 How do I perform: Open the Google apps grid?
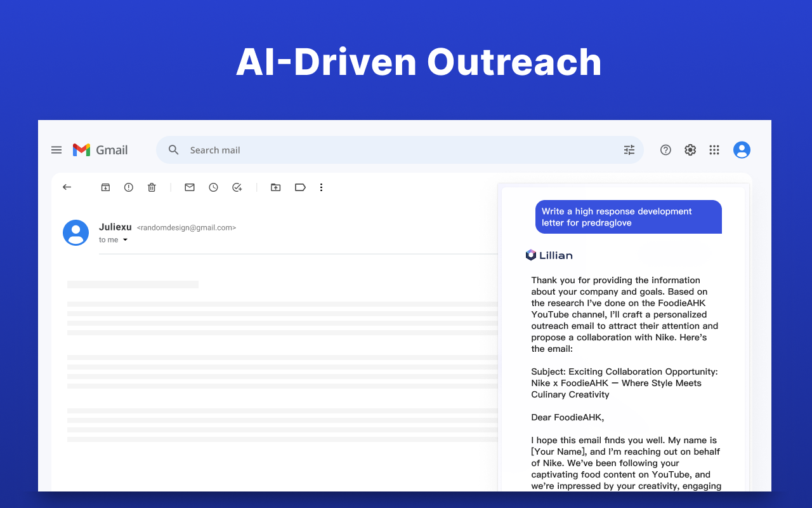point(714,150)
